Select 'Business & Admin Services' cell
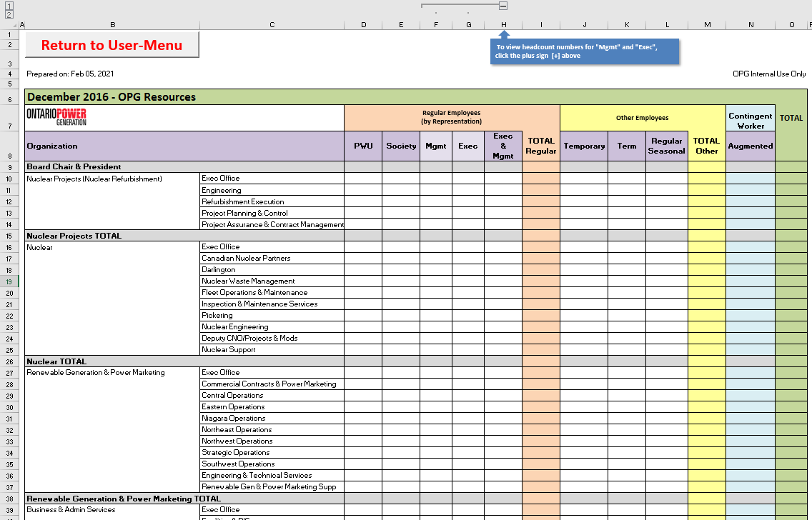 click(x=112, y=510)
